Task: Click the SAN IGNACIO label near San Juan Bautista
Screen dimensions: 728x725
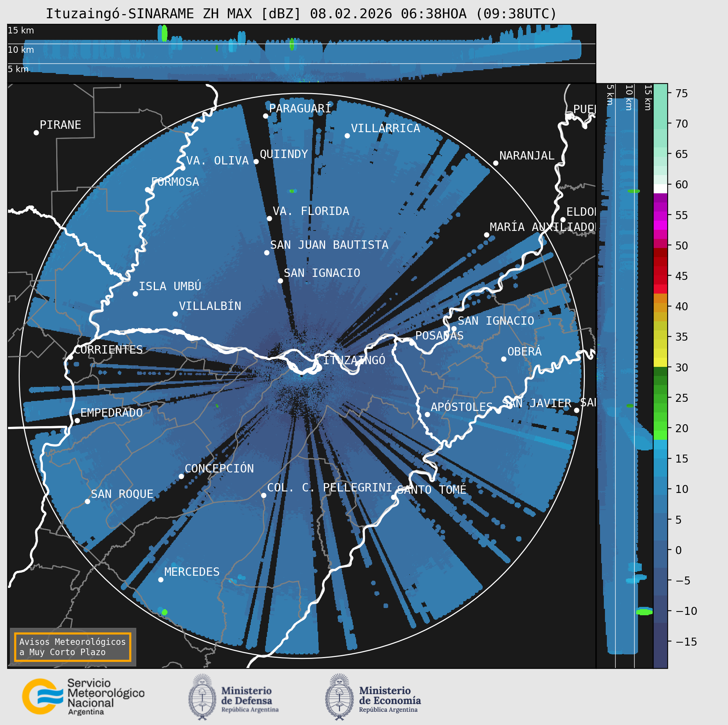Action: [322, 273]
